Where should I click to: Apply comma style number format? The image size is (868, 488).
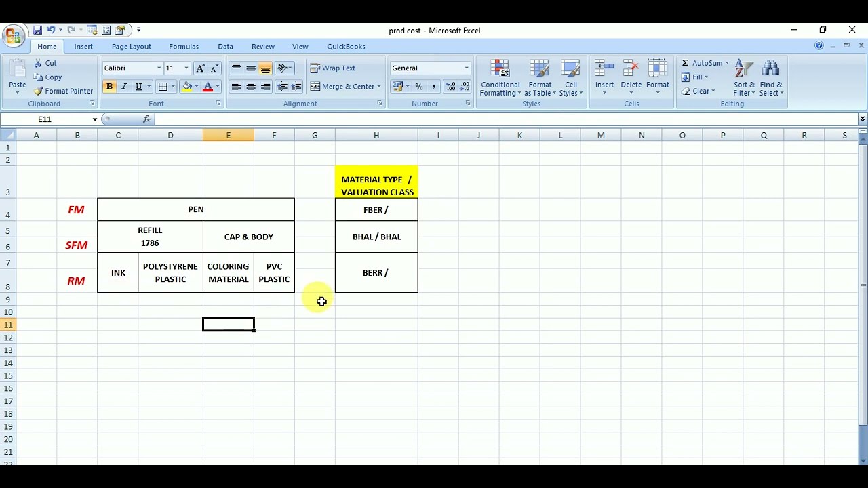tap(433, 87)
